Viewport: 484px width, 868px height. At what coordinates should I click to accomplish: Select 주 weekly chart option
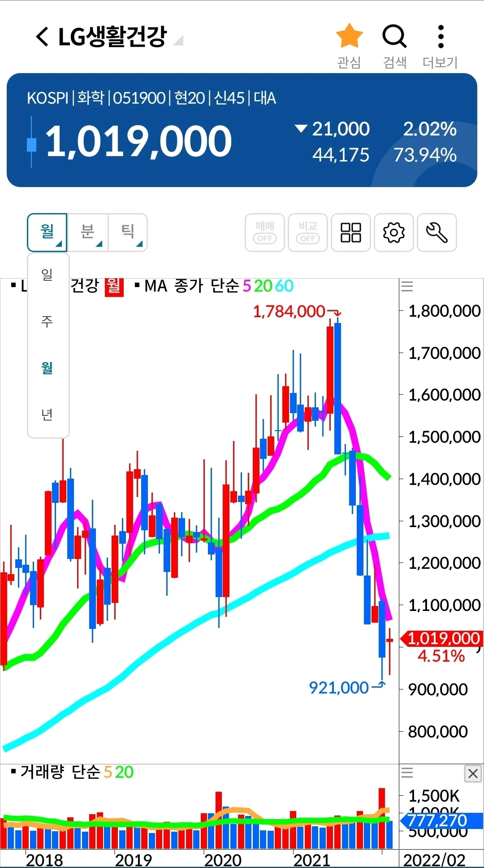48,322
